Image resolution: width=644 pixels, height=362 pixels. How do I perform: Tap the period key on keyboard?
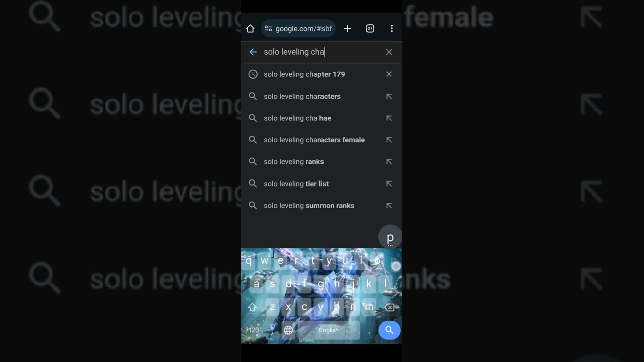pos(369,332)
